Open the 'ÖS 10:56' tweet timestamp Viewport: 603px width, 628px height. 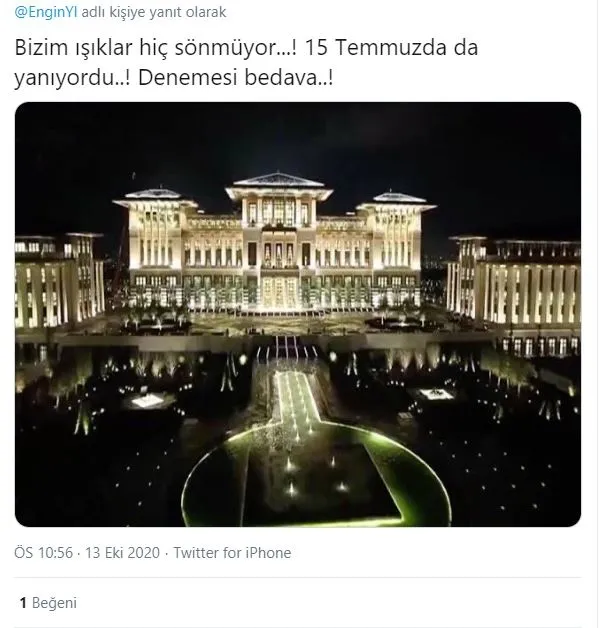44,553
